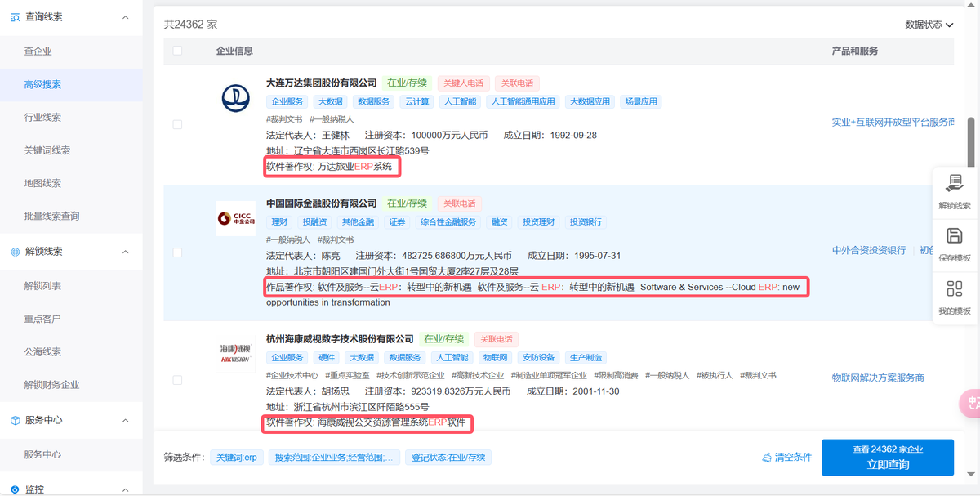Click the 硬件 tag

point(327,358)
